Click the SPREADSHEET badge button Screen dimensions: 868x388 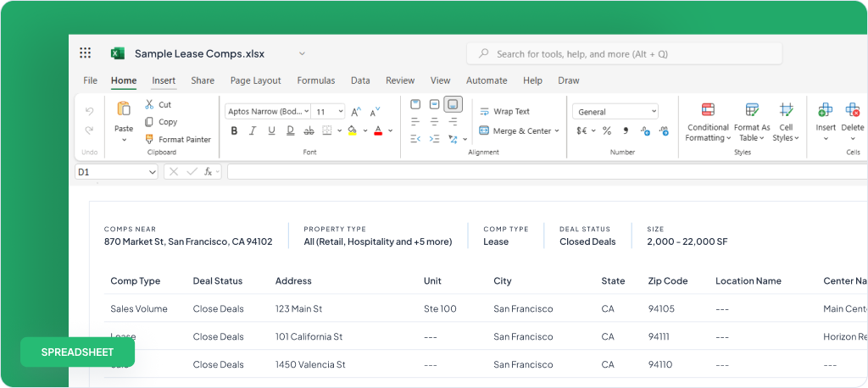(77, 352)
